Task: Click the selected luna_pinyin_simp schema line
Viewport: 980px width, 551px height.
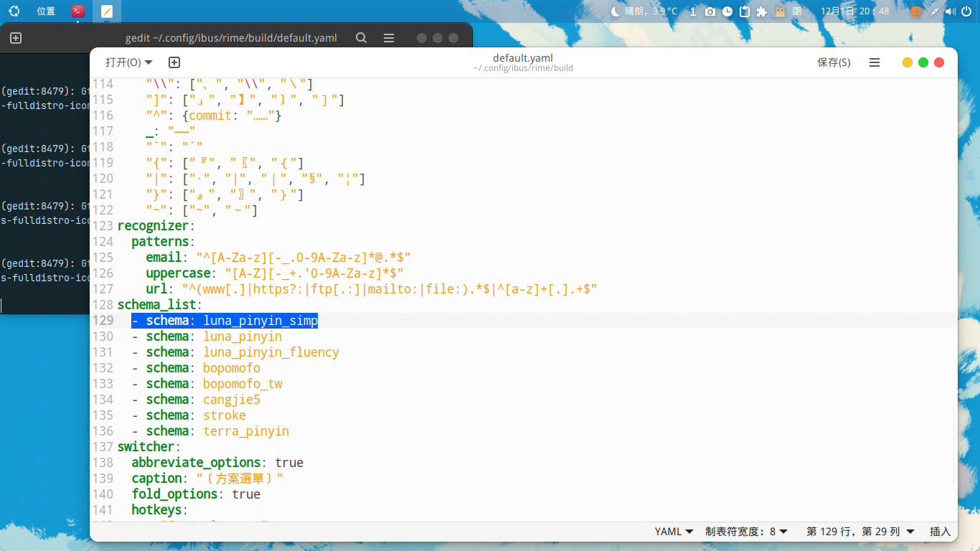Action: point(225,321)
